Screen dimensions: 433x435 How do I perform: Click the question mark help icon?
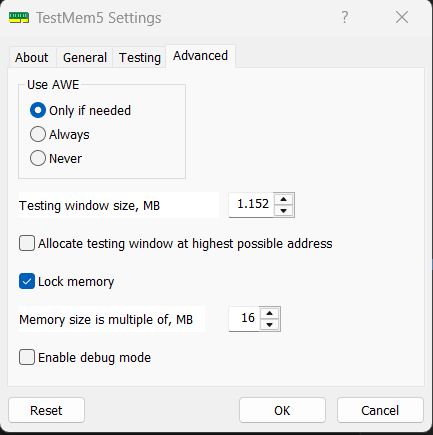[345, 17]
